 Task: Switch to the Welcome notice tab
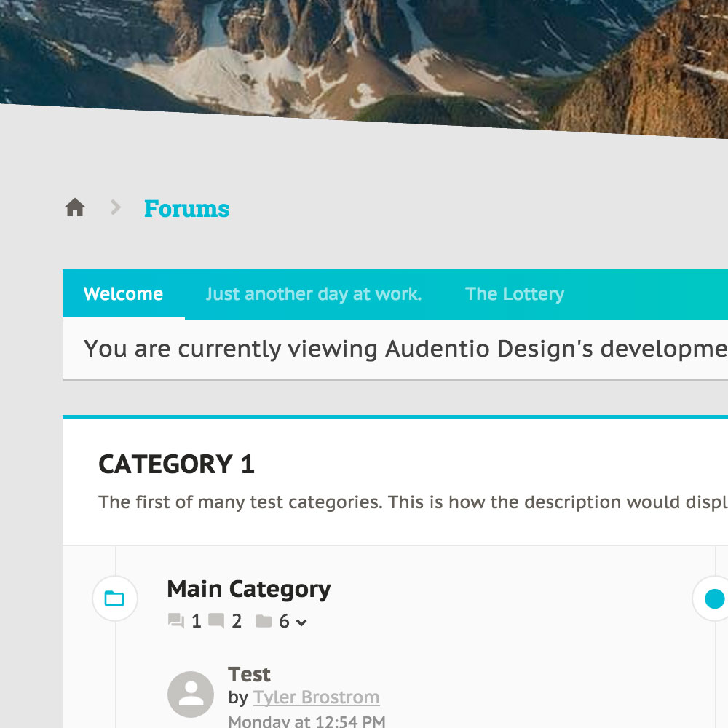(x=123, y=294)
